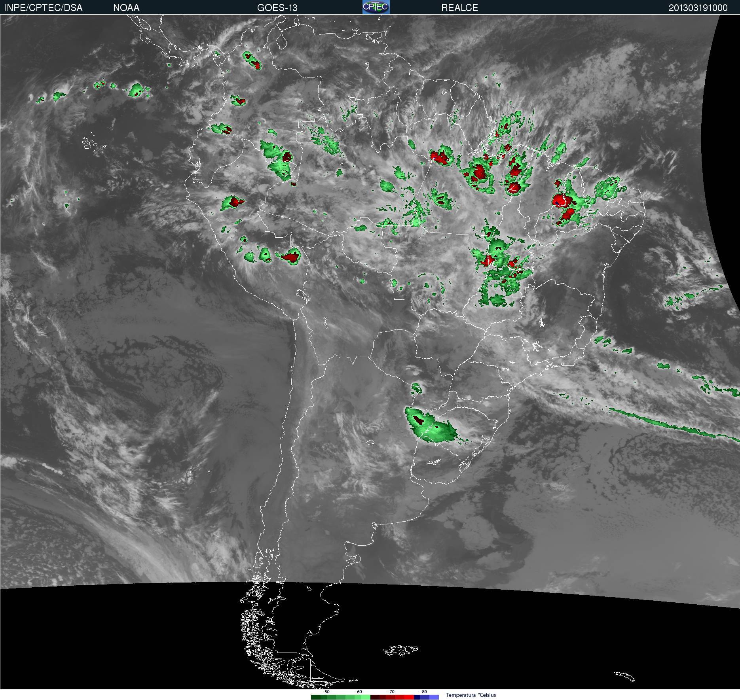
Task: Click the 201303191000 timestamp
Action: 698,8
